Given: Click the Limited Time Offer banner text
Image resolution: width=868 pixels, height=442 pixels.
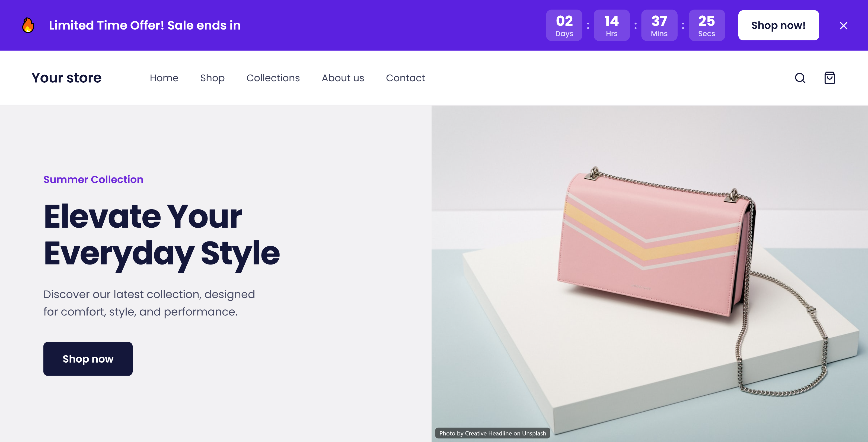Looking at the screenshot, I should (145, 25).
